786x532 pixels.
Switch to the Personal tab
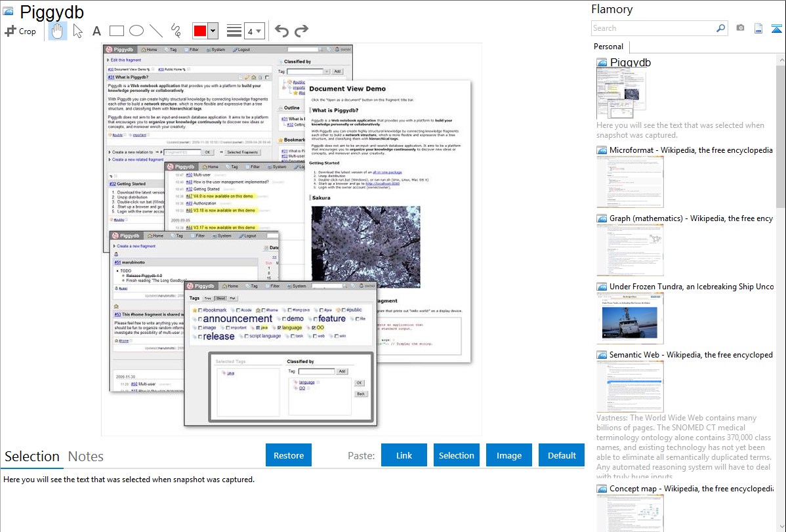(609, 47)
